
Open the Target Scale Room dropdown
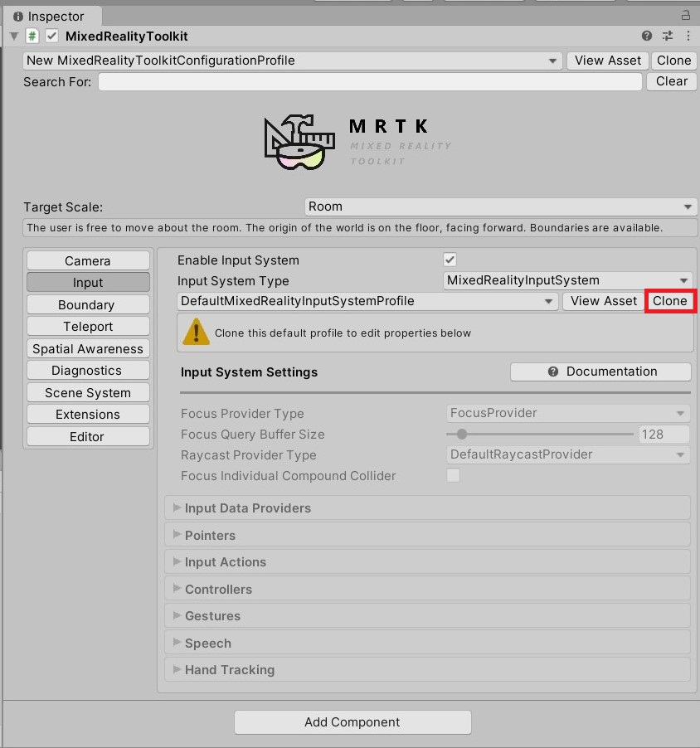click(x=501, y=206)
